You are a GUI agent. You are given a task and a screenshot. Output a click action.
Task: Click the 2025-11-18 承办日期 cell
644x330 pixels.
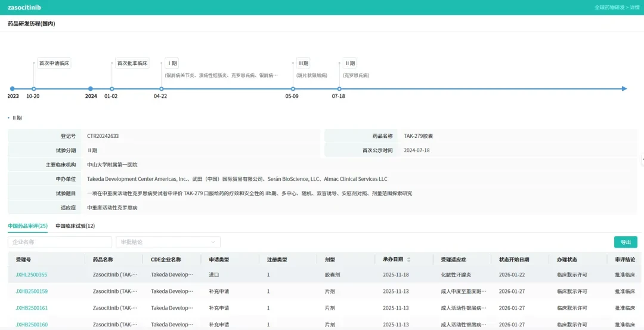[x=395, y=275]
